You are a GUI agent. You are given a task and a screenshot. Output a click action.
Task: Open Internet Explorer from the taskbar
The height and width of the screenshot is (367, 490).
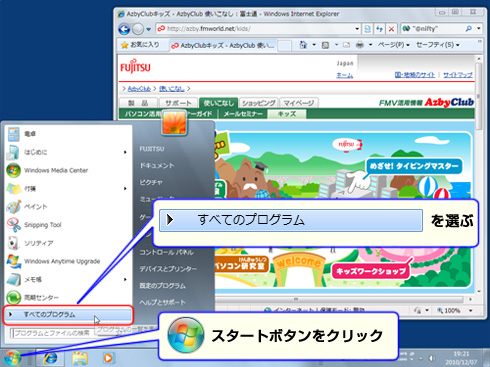[x=50, y=358]
